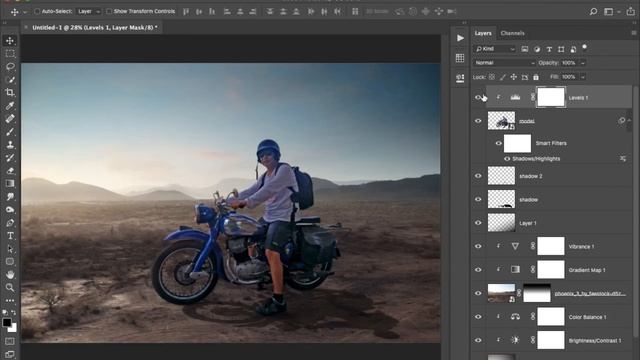Open the Move tool preset picker arrow
This screenshot has height=360, width=640.
coord(25,12)
